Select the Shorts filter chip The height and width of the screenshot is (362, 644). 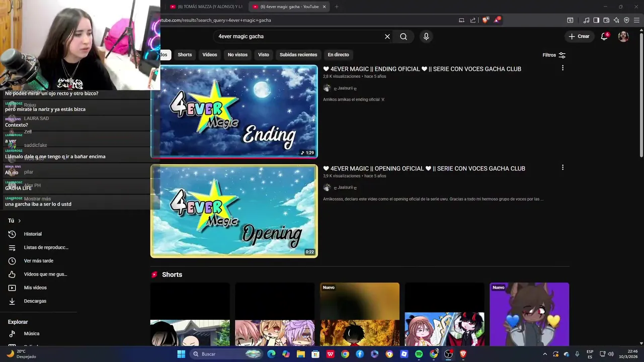185,55
